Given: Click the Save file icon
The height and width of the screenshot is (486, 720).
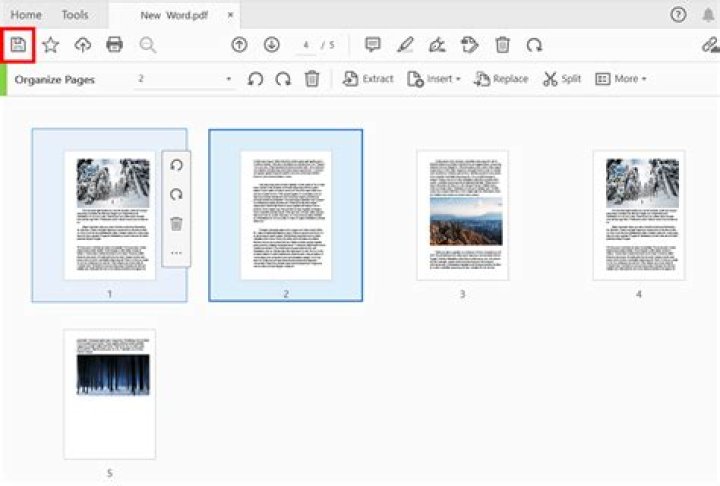Looking at the screenshot, I should point(18,45).
